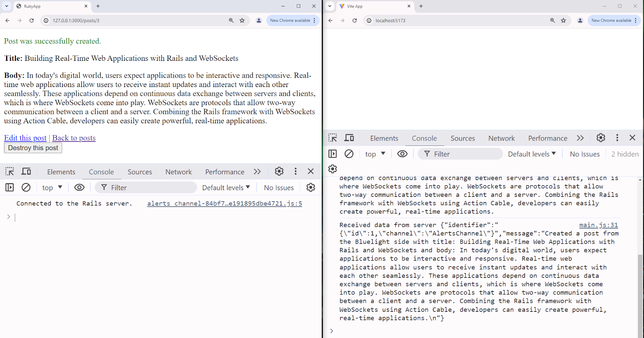Follow the 'Back to posts' link
The image size is (644, 338).
click(x=74, y=138)
